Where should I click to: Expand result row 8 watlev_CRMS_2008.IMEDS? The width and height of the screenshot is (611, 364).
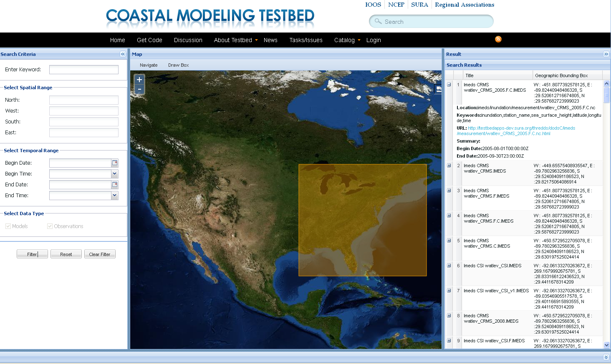449,316
